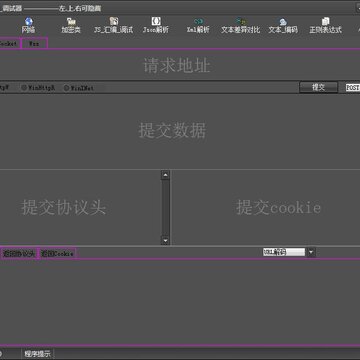Expand the URL解码 dropdown arrow
The image size is (360, 360).
pos(311,252)
